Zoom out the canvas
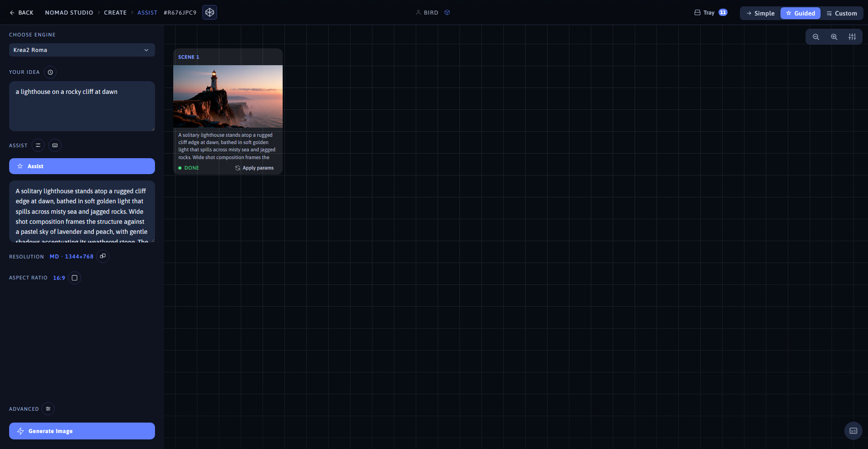Image resolution: width=868 pixels, height=449 pixels. [816, 37]
